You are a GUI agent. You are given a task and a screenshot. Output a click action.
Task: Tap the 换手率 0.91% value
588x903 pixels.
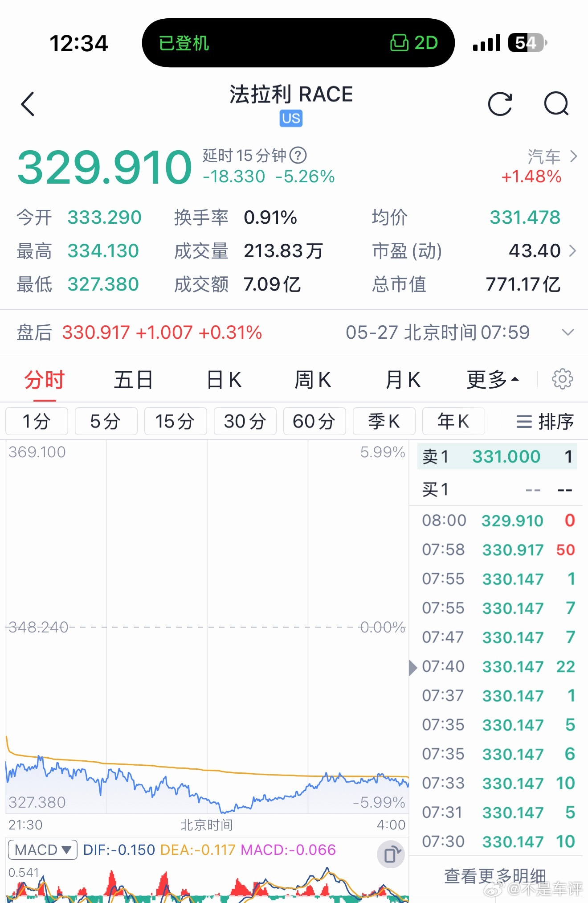pos(270,218)
